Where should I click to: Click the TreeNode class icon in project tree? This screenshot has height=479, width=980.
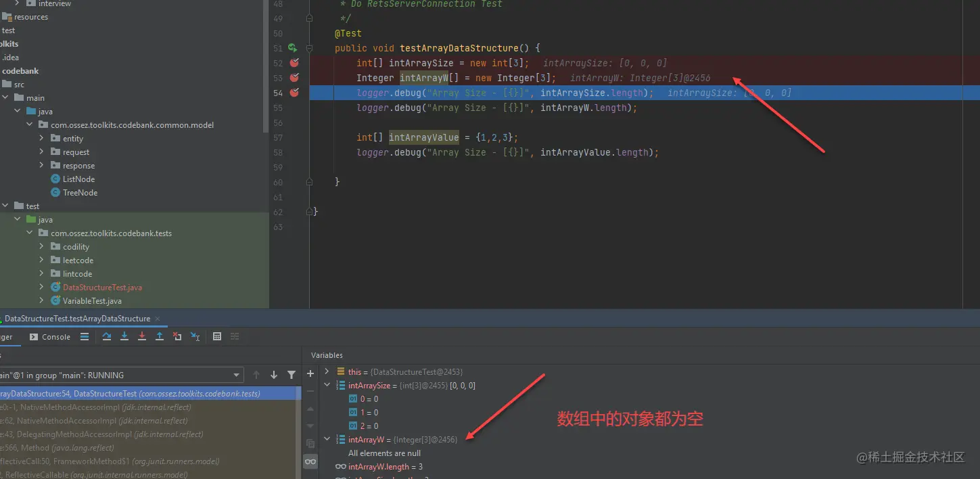tap(55, 193)
